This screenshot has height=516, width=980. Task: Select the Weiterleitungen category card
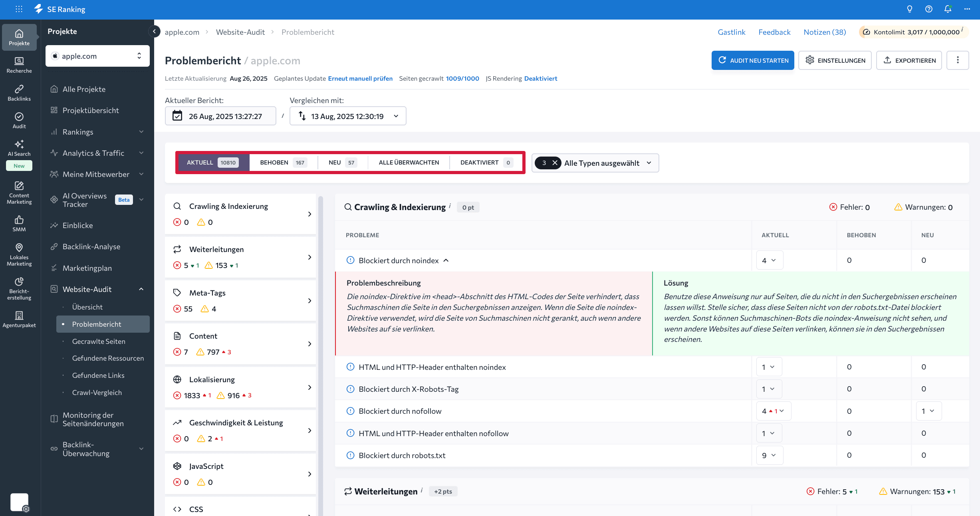click(x=240, y=257)
